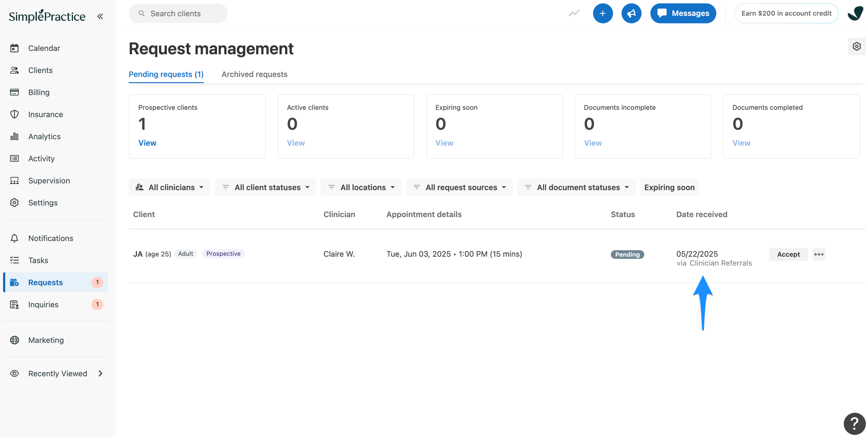The image size is (868, 437).
Task: Open the Calendar label in the sidebar
Action: 44,48
